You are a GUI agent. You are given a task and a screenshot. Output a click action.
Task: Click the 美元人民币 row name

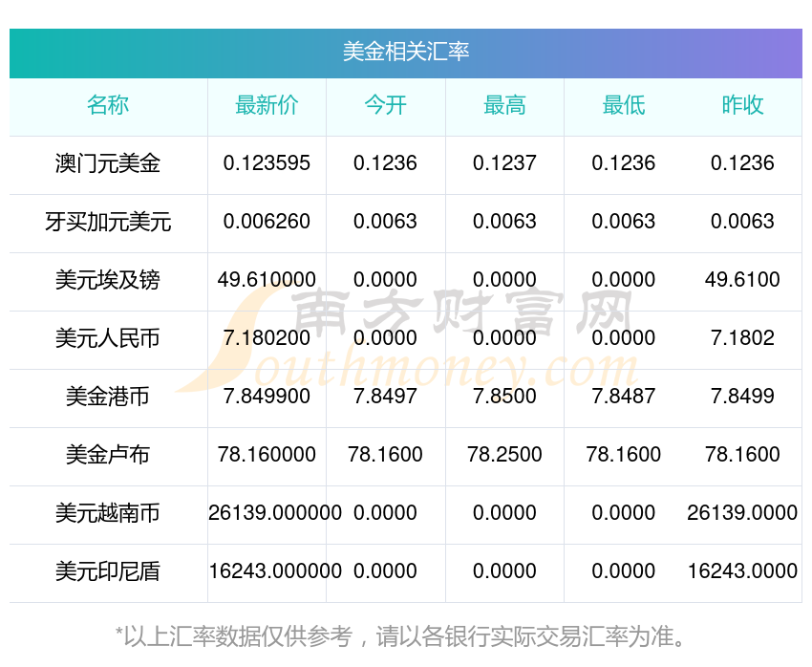click(x=108, y=338)
